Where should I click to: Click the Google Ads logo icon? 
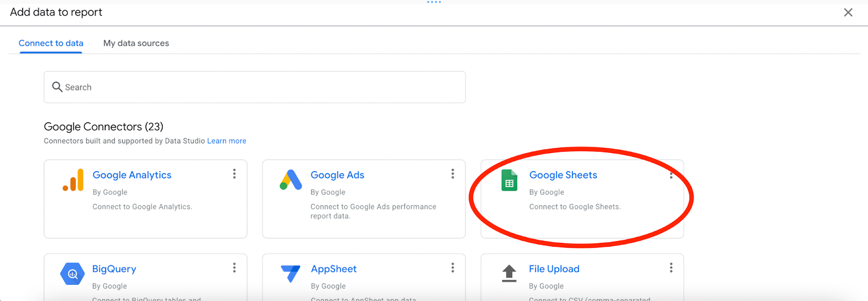(x=291, y=180)
